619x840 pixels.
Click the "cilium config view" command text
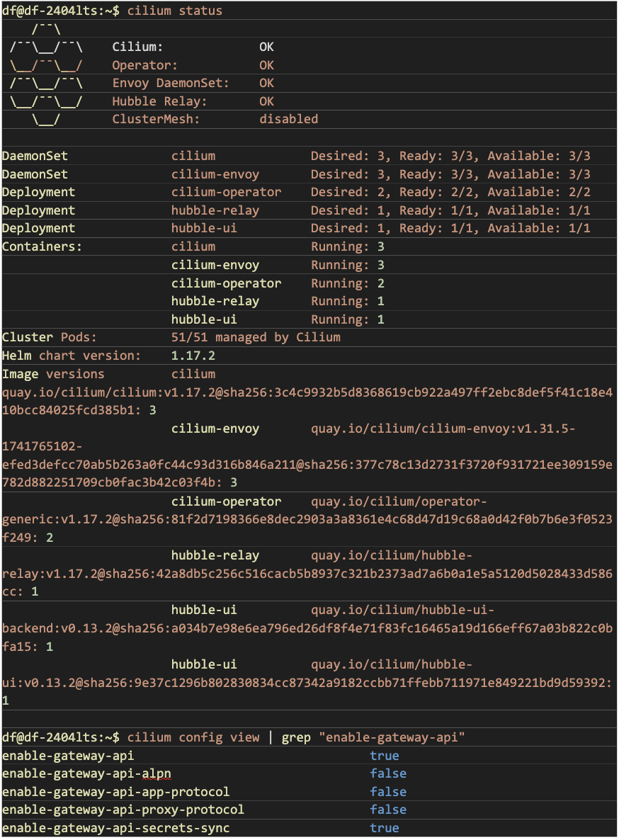click(194, 737)
